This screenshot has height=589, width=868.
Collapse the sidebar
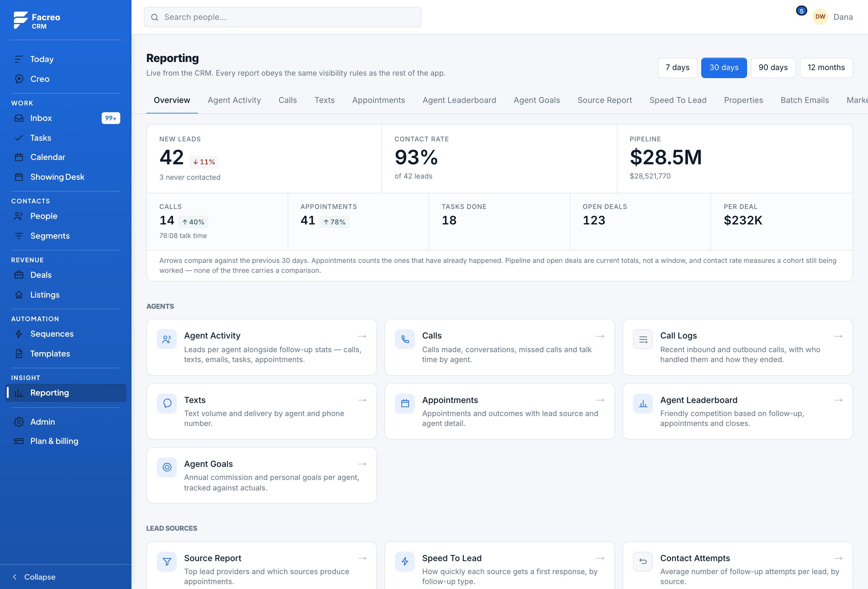(34, 577)
